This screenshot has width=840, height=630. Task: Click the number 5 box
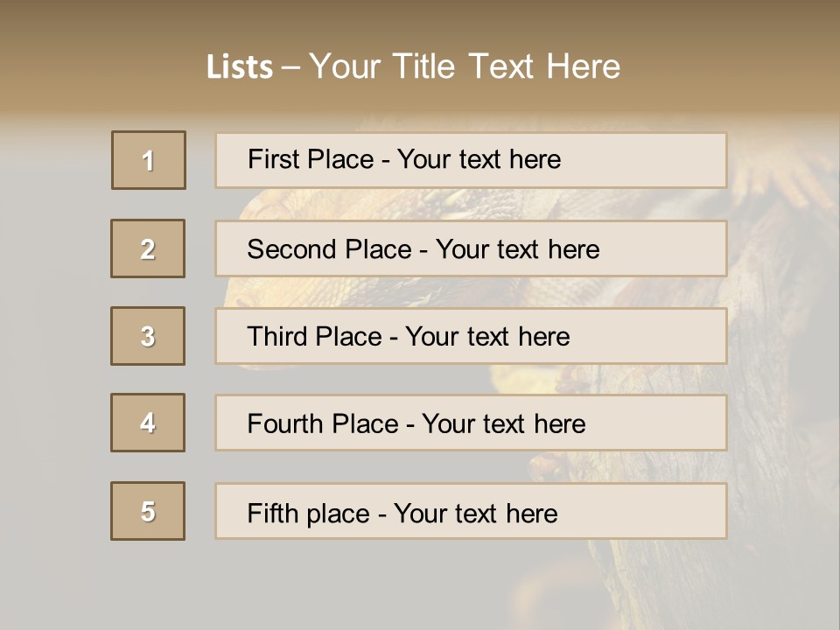tap(148, 511)
